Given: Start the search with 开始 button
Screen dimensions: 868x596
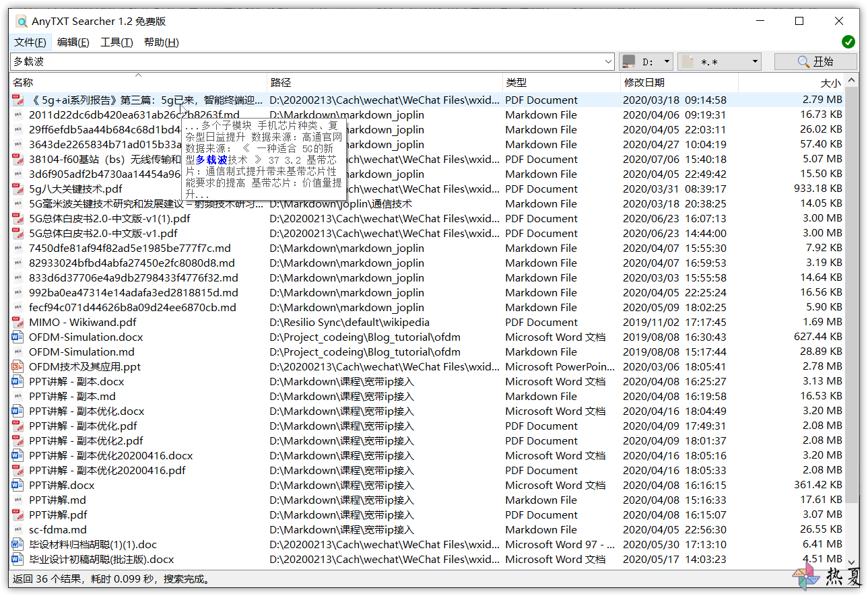Looking at the screenshot, I should pyautogui.click(x=815, y=62).
